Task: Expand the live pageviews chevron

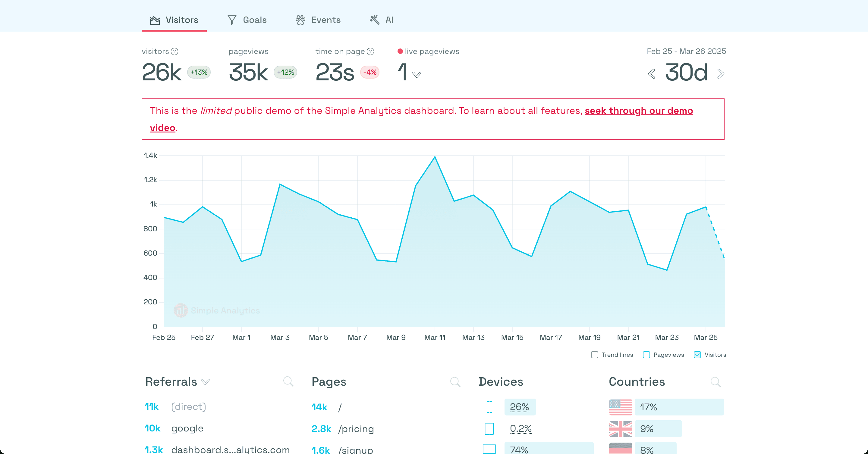Action: (417, 74)
